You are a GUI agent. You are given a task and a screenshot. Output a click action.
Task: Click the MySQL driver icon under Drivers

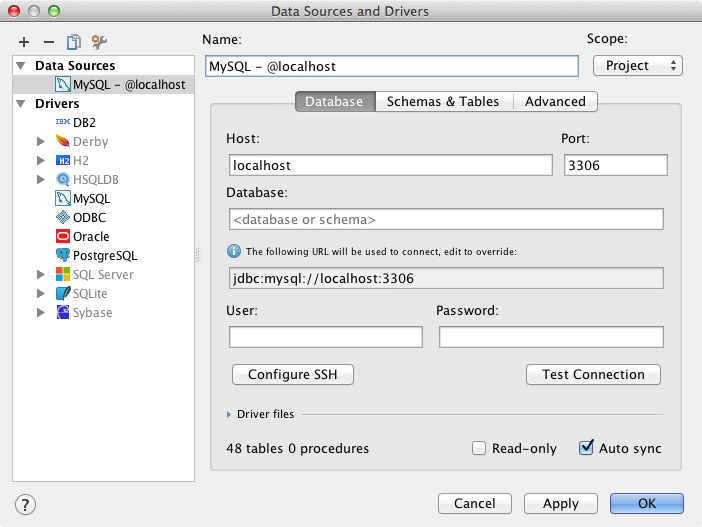[x=63, y=198]
